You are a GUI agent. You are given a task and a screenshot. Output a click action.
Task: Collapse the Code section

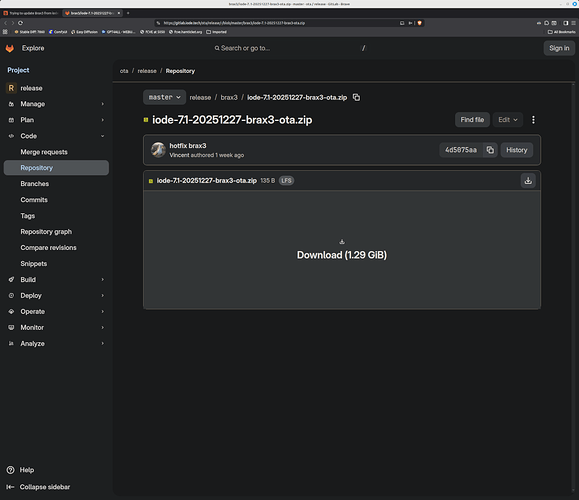[x=56, y=136]
